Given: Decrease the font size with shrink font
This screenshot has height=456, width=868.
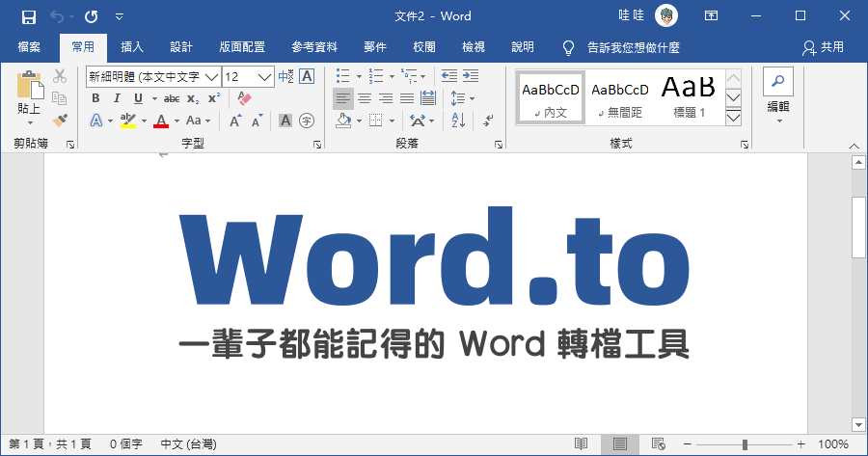Looking at the screenshot, I should (257, 121).
